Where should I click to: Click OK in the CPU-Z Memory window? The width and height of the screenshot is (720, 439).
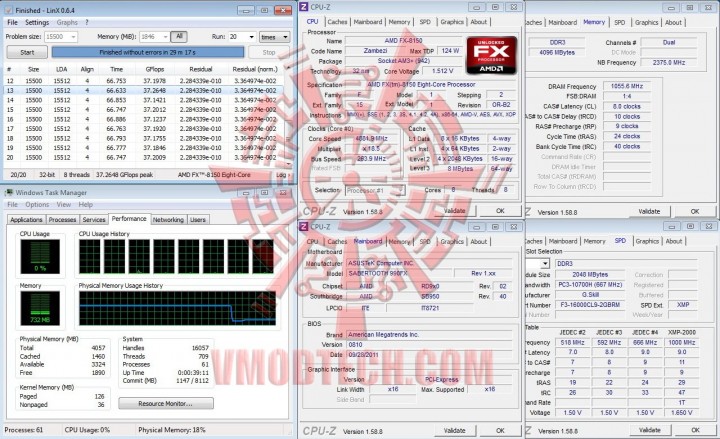(x=695, y=212)
